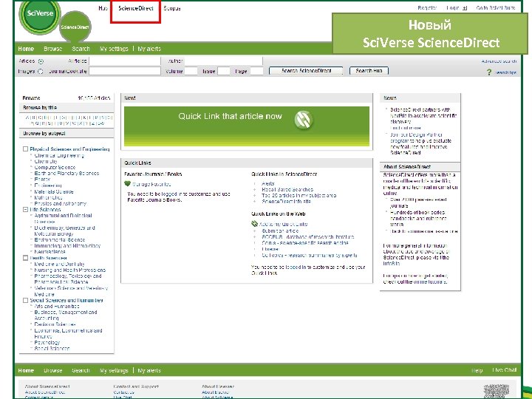
Task: Open the Environmental Science subject link
Action: (60, 239)
